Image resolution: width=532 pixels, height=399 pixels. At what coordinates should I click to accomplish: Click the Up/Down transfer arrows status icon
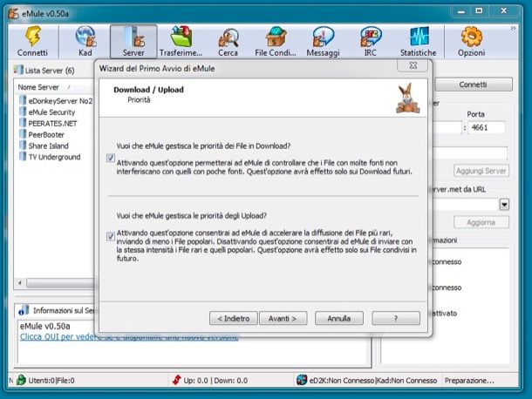pyautogui.click(x=177, y=380)
